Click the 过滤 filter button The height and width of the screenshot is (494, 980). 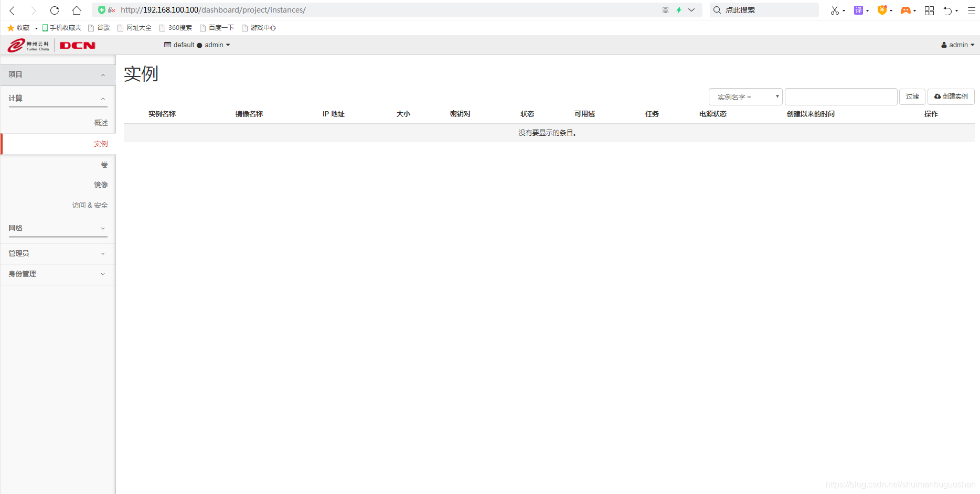[x=912, y=96]
